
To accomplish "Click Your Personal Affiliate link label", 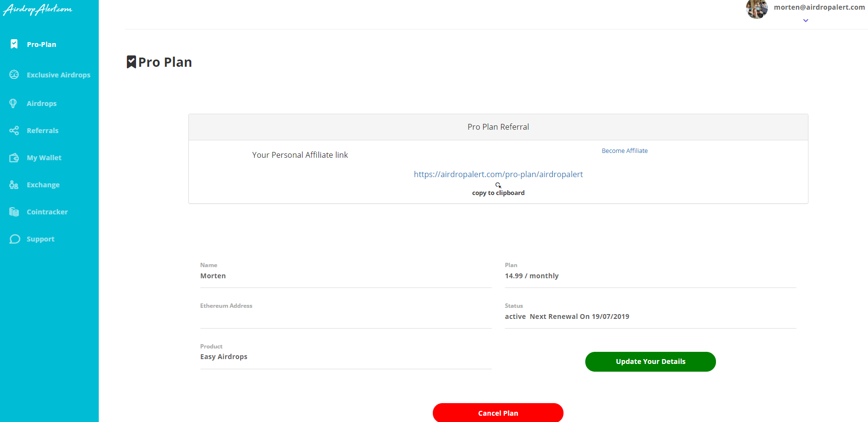I will click(x=300, y=155).
